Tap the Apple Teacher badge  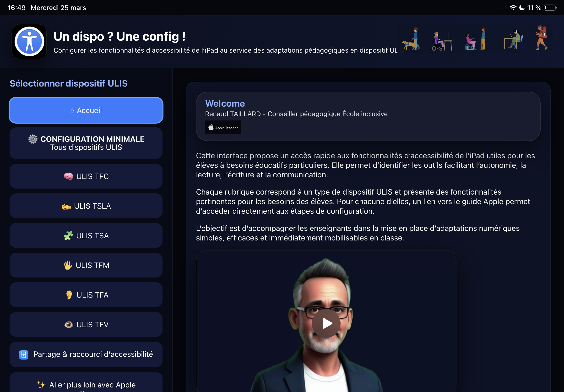(x=223, y=127)
